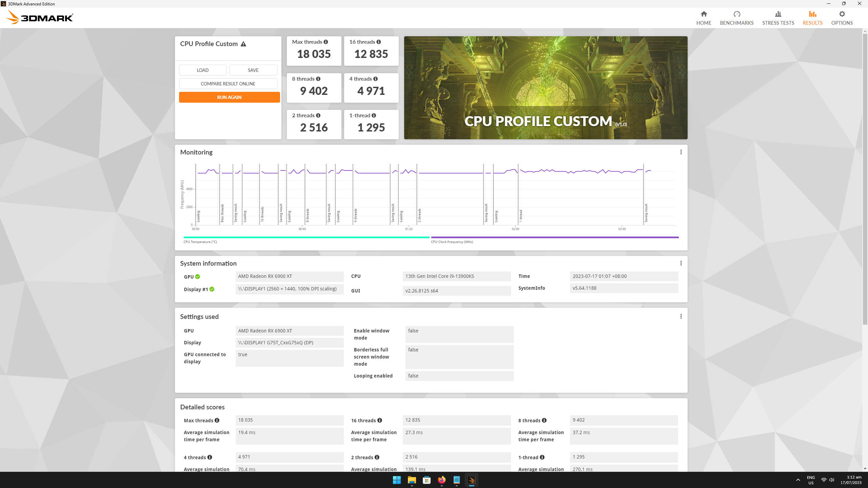Click the Max threads score 18 035 card
This screenshot has height=488, width=868.
(314, 51)
